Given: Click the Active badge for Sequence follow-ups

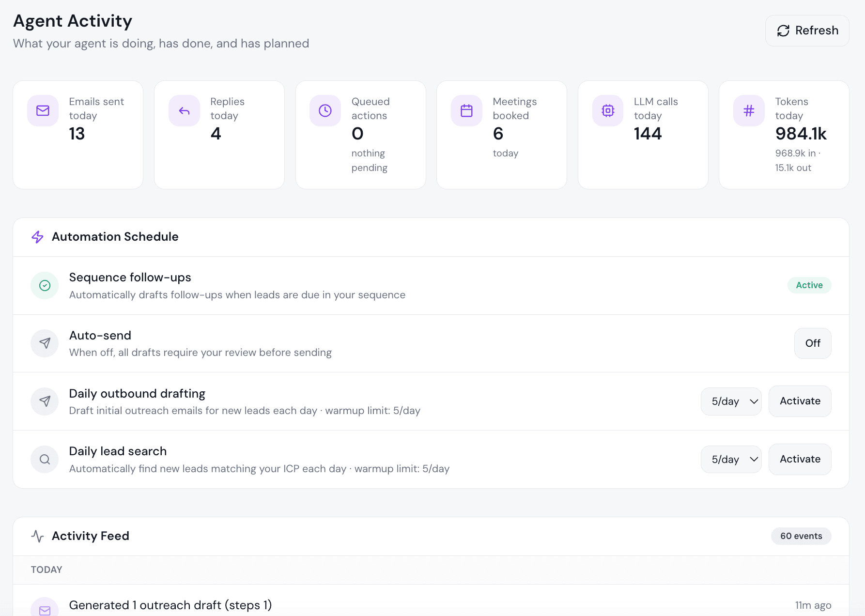Looking at the screenshot, I should (809, 285).
